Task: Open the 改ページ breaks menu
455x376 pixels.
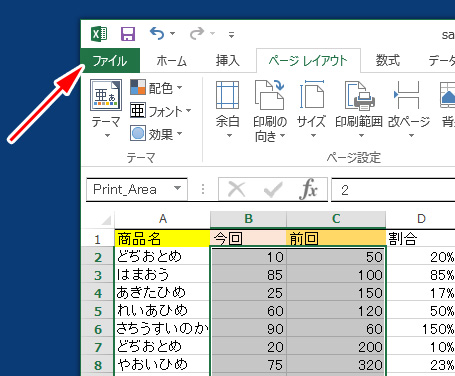Action: pos(409,110)
